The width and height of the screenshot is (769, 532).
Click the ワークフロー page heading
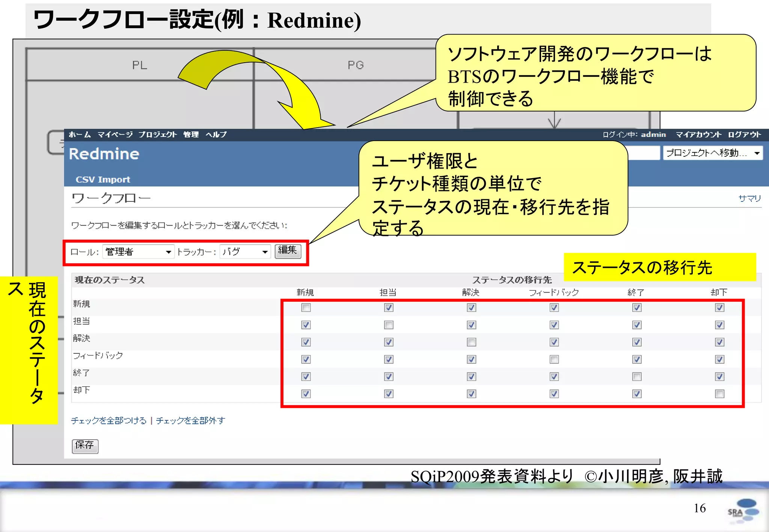click(111, 198)
